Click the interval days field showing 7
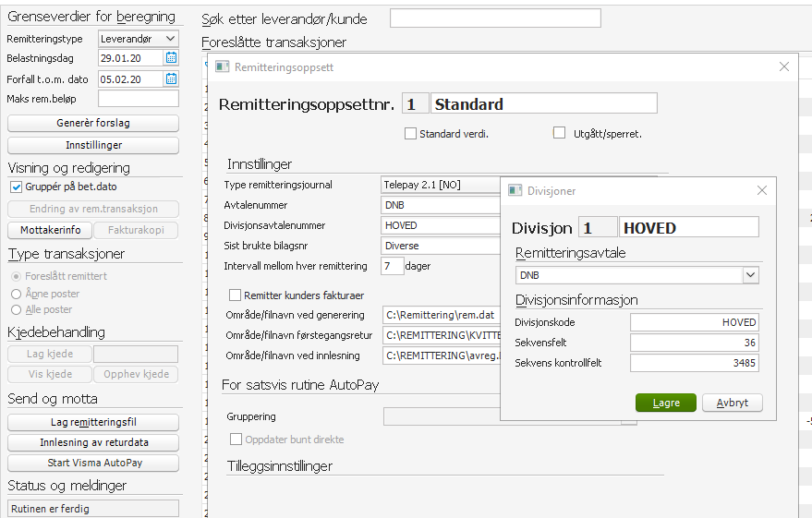812x518 pixels. [x=392, y=266]
